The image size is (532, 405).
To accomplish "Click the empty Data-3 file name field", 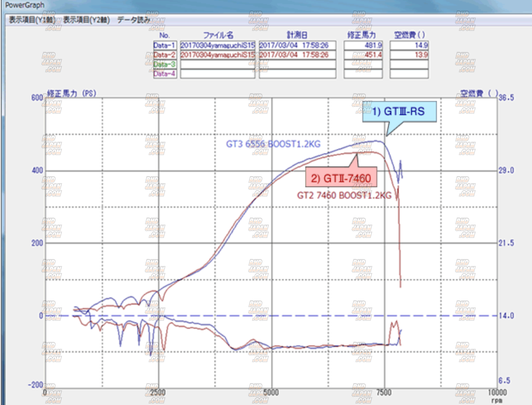I will [x=217, y=64].
